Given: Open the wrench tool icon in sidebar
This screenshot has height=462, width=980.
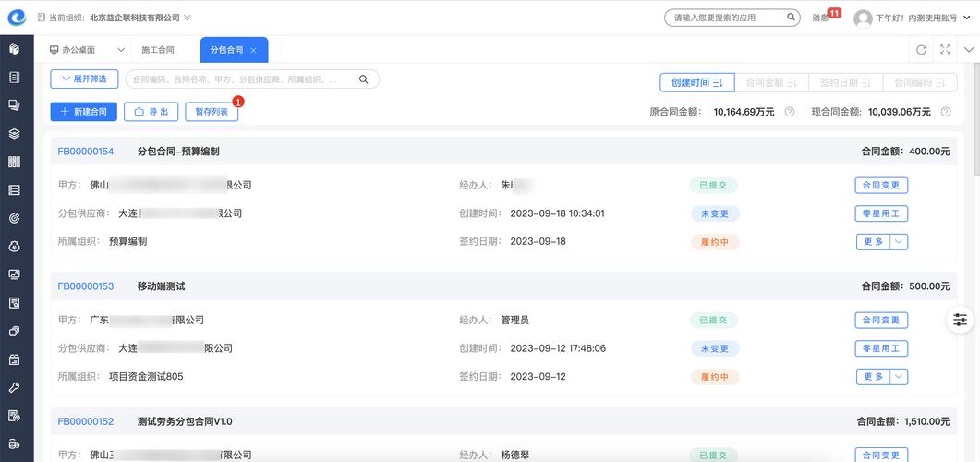Looking at the screenshot, I should [x=14, y=387].
